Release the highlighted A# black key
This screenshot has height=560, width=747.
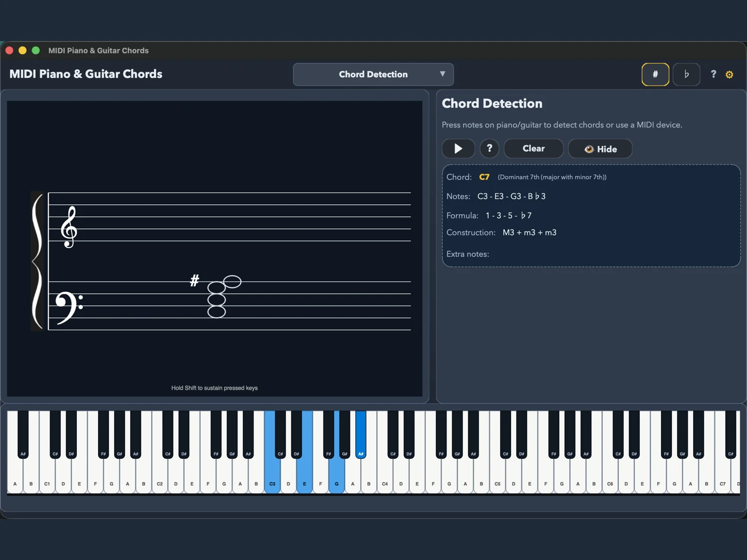tap(361, 435)
